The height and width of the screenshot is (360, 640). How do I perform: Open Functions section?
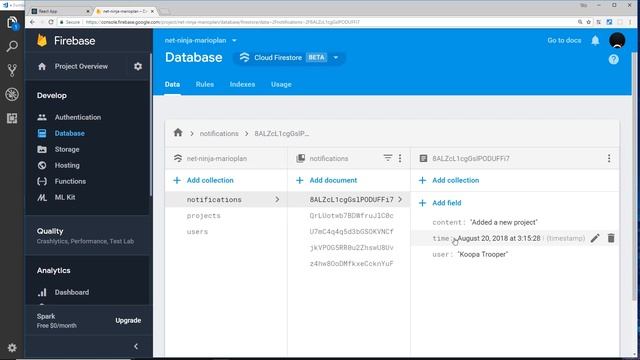coord(70,181)
